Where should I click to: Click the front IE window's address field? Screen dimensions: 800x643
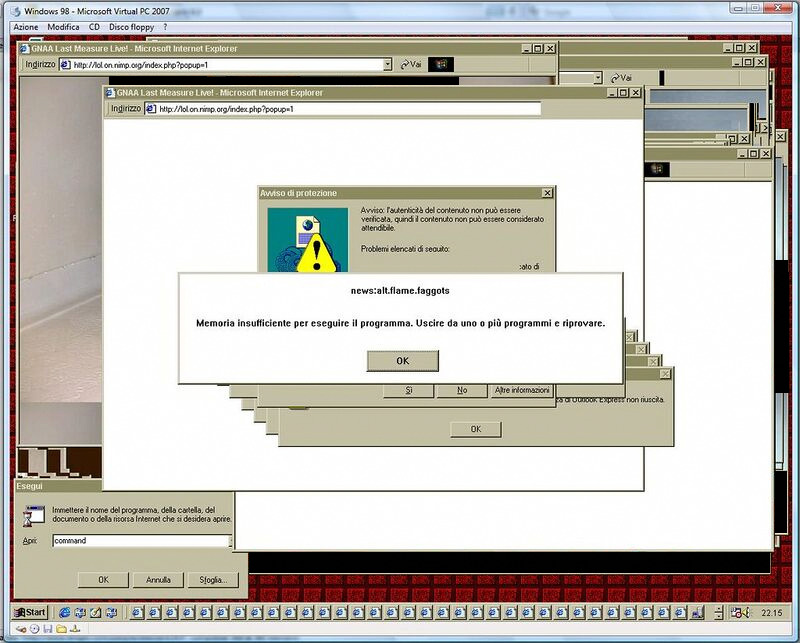coord(342,109)
